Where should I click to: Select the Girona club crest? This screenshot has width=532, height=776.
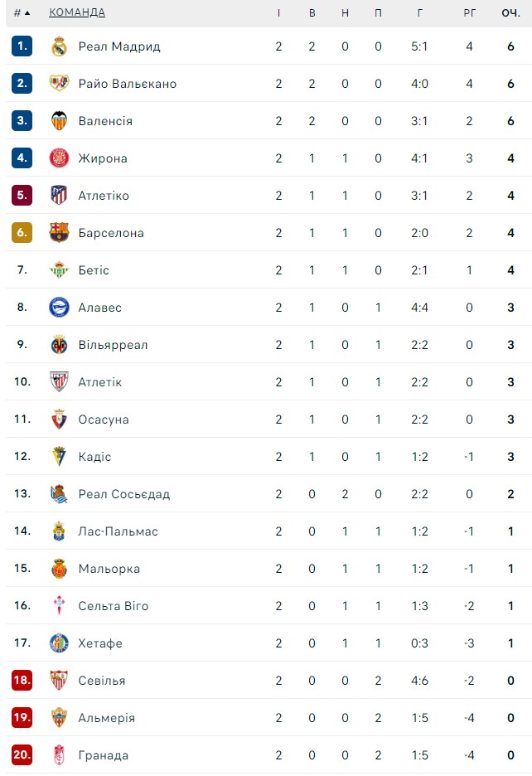tap(59, 158)
